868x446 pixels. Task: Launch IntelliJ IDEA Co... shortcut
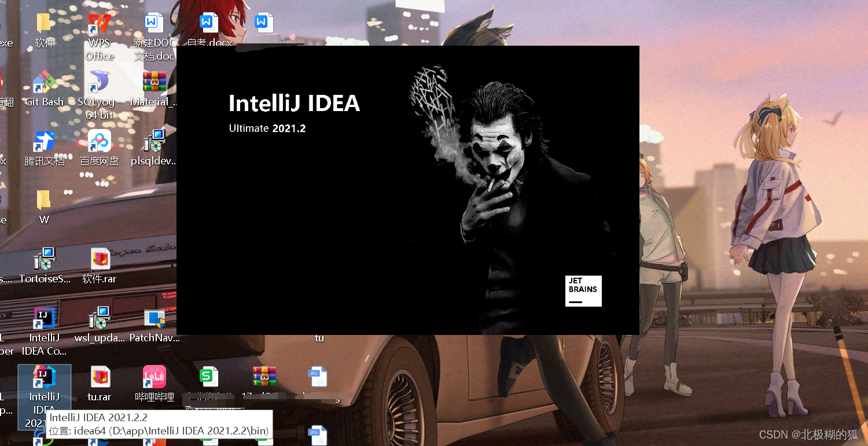(44, 331)
